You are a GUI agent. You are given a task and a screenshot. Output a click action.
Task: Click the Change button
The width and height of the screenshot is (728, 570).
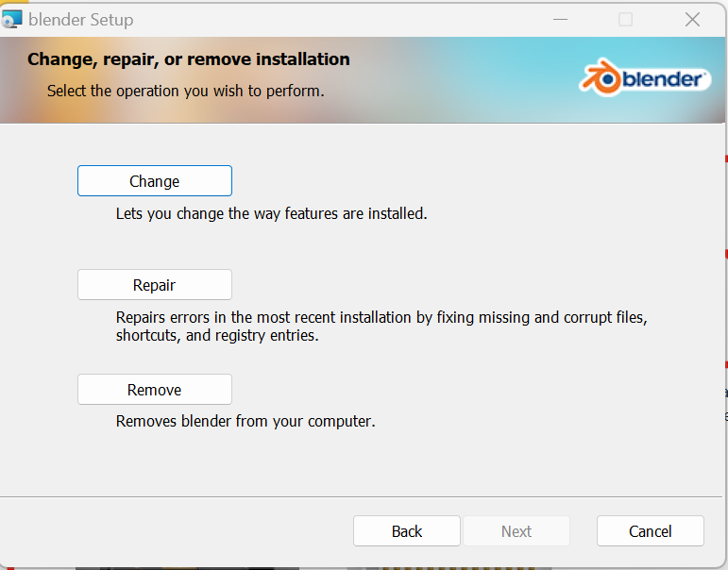click(155, 180)
